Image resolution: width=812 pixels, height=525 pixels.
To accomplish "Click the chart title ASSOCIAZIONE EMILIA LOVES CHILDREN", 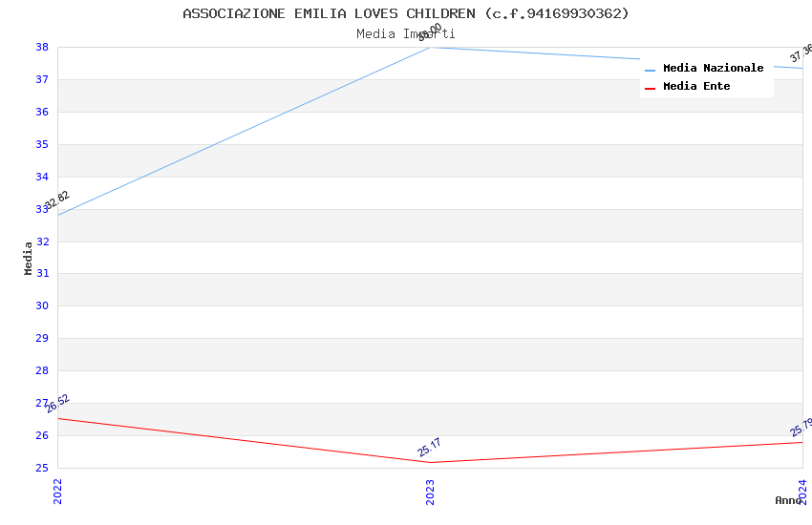I will (406, 13).
